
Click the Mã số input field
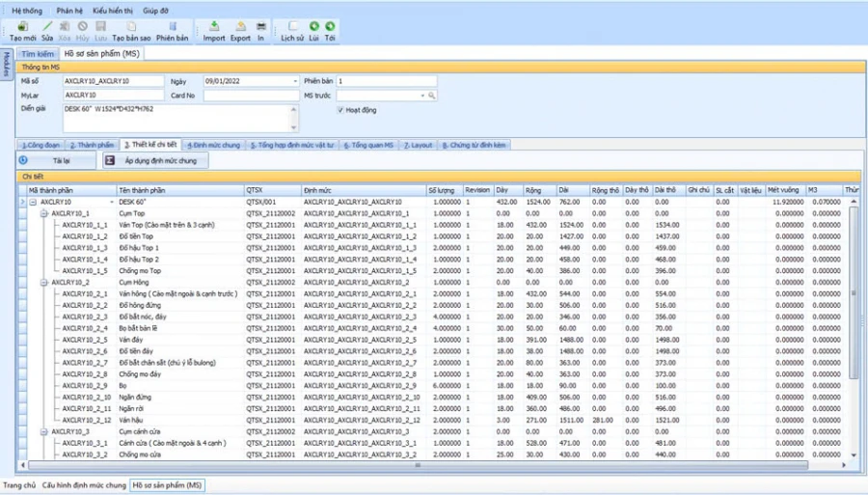114,81
